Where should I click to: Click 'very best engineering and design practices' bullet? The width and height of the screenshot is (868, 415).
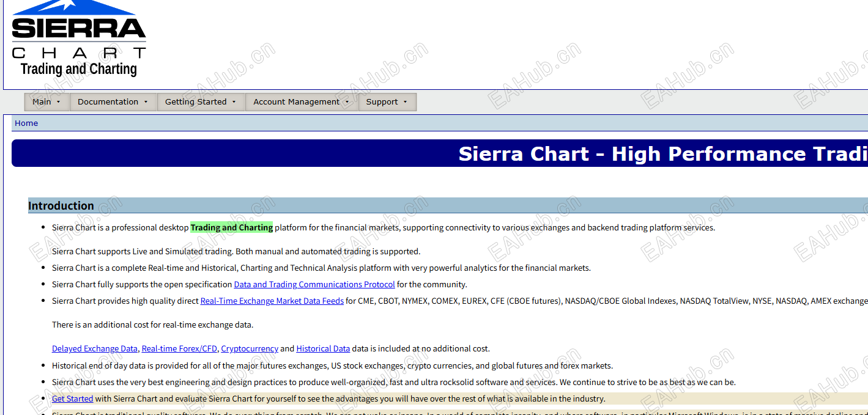tap(394, 382)
